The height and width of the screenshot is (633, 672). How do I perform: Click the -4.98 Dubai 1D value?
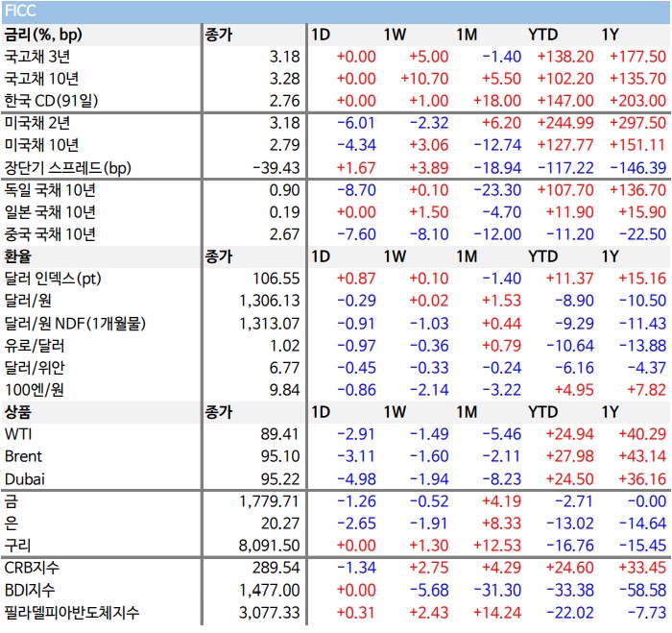[x=356, y=479]
